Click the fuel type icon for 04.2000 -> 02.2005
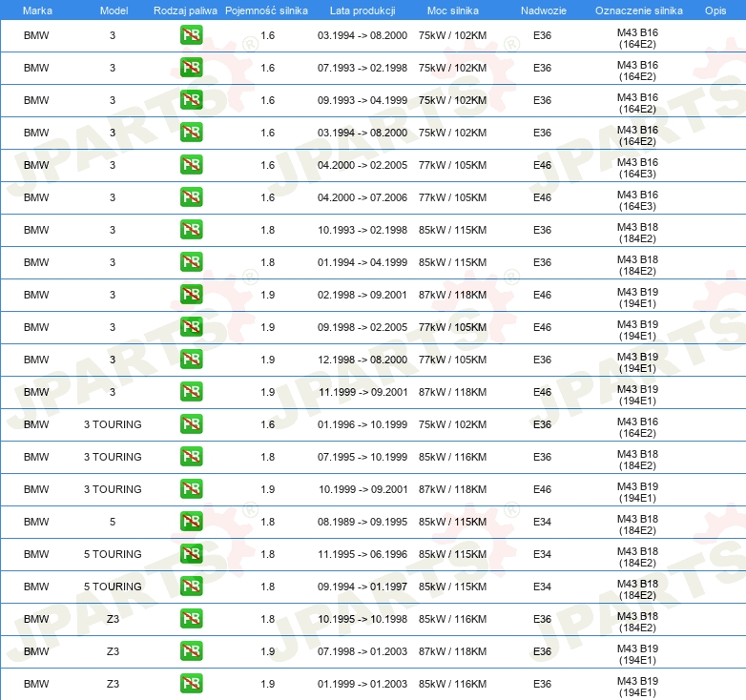The height and width of the screenshot is (700, 746). (x=191, y=165)
